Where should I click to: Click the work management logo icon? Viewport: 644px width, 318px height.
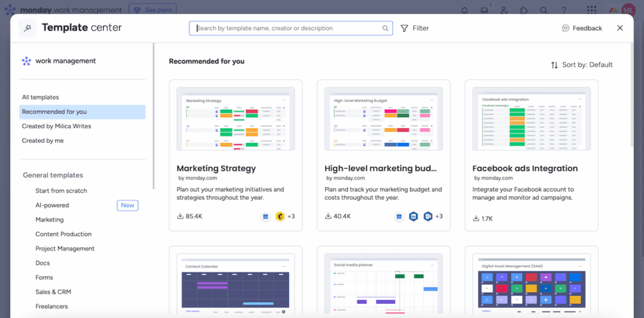(26, 61)
